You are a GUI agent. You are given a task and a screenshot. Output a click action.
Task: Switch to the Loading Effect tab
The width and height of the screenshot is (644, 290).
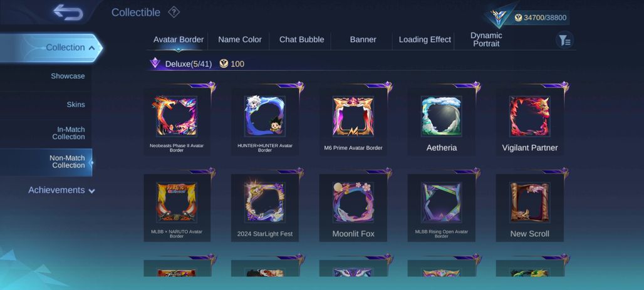[x=425, y=40]
